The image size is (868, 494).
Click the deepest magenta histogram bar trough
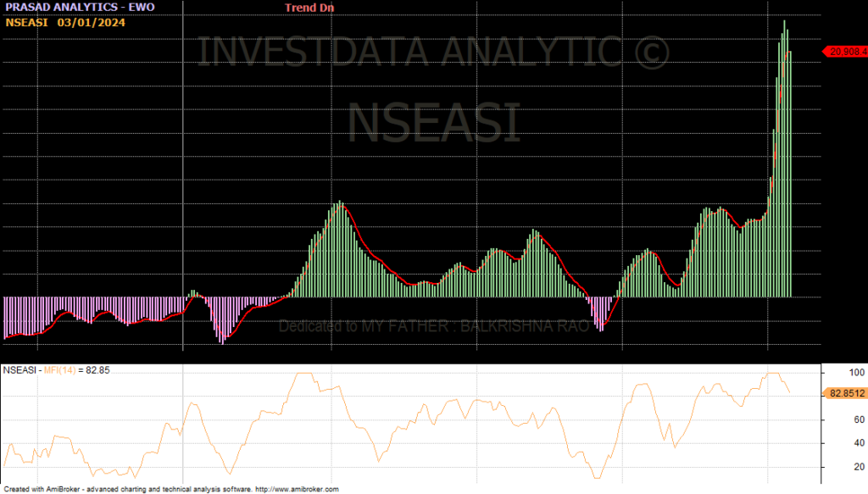[x=222, y=339]
